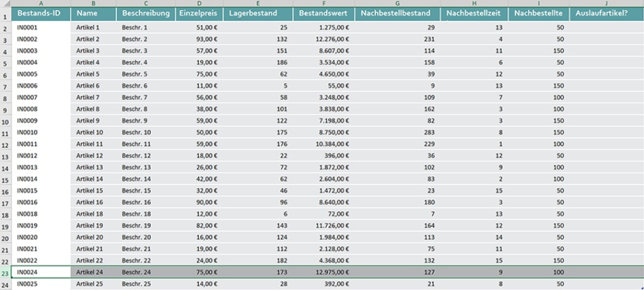The image size is (644, 290).
Task: Select cell IN0001
Action: click(41, 28)
